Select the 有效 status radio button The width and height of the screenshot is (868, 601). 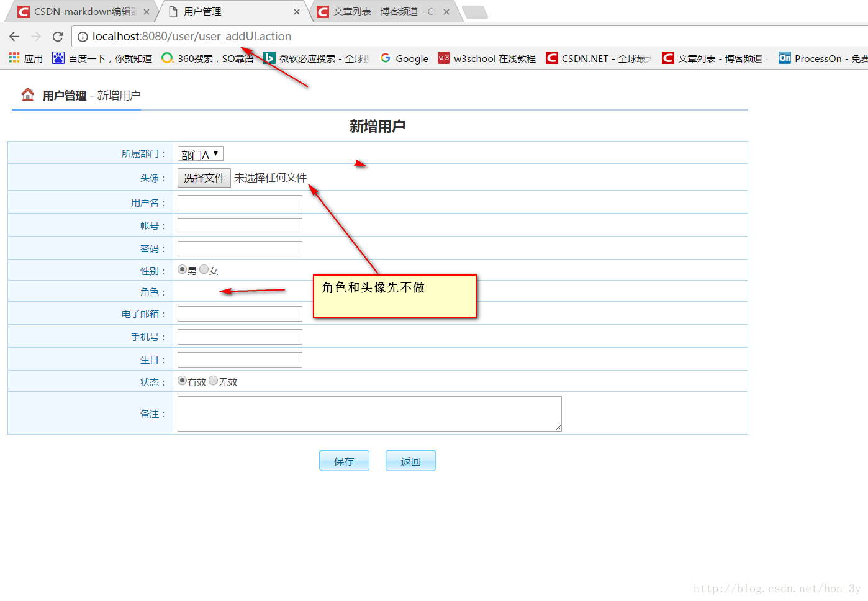pos(182,381)
